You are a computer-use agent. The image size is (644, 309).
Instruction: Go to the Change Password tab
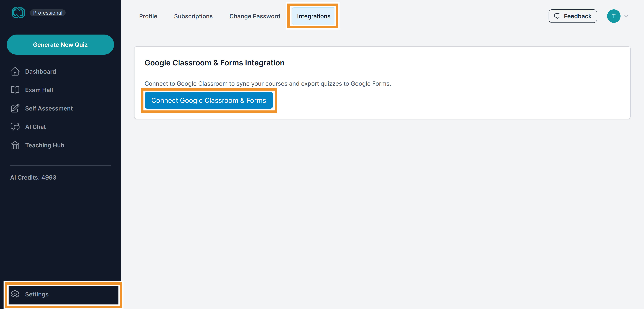(255, 16)
